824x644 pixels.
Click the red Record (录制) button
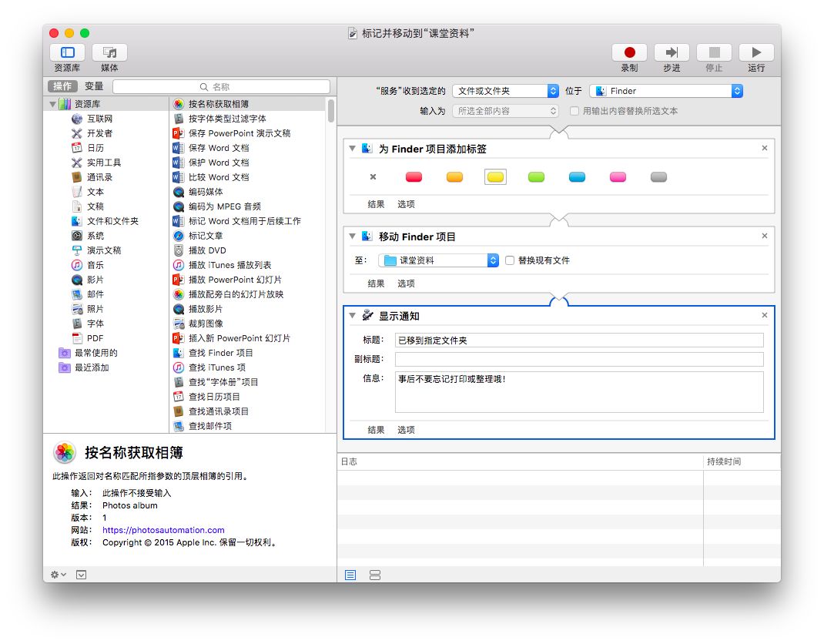click(x=629, y=52)
